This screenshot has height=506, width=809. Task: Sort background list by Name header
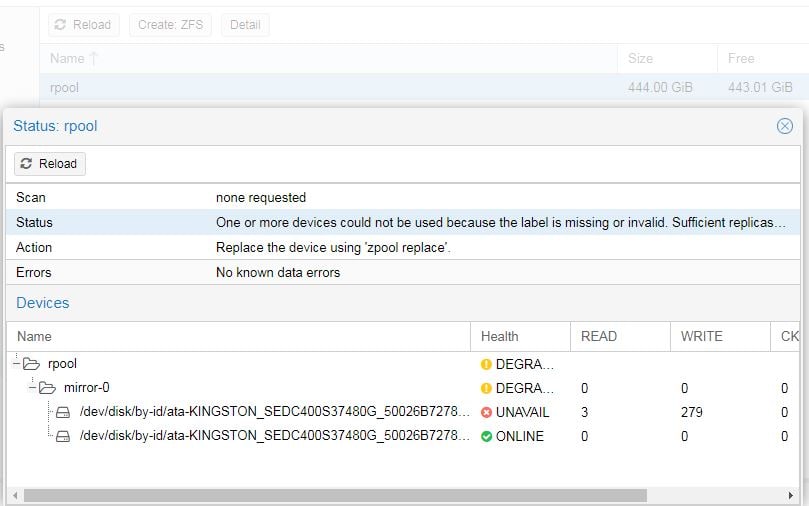[328, 58]
